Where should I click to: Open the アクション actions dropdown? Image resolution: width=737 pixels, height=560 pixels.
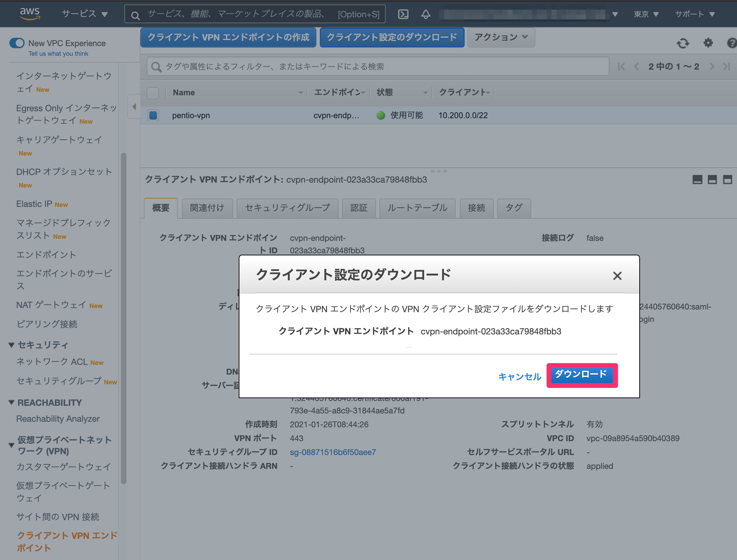501,37
